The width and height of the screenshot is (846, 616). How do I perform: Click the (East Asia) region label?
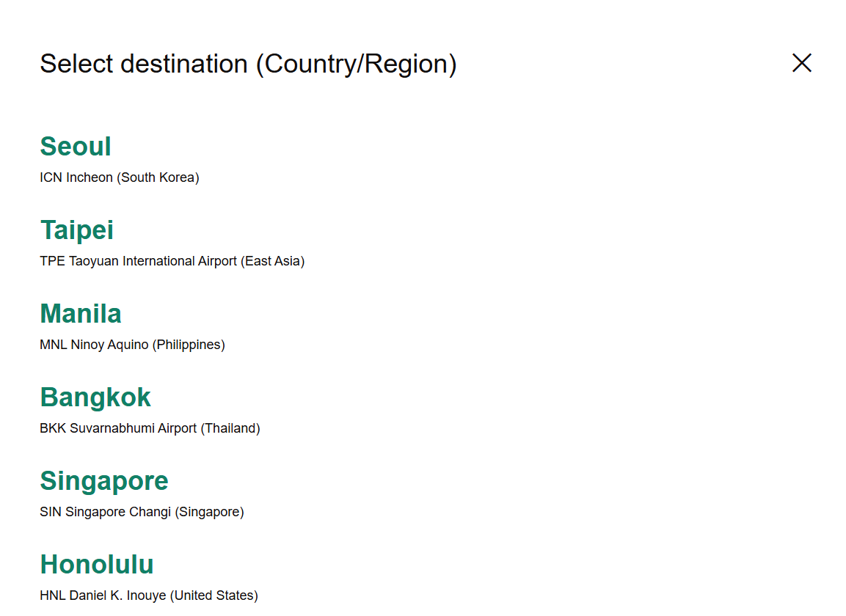[272, 261]
